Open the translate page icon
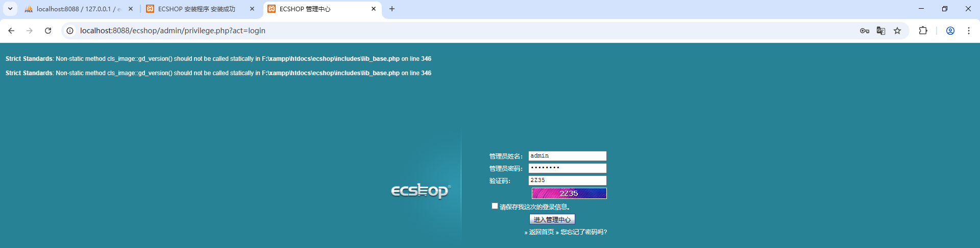The height and width of the screenshot is (248, 980). pos(881,31)
